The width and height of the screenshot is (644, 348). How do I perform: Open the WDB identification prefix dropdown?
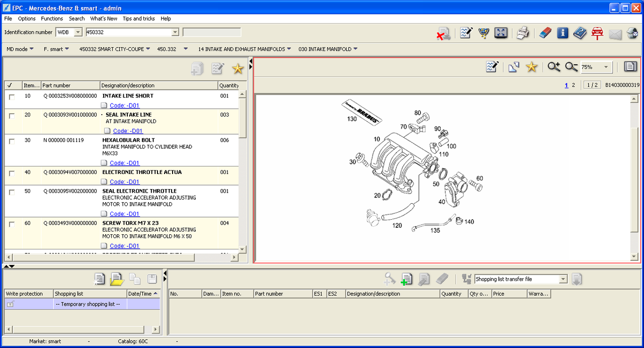(78, 32)
